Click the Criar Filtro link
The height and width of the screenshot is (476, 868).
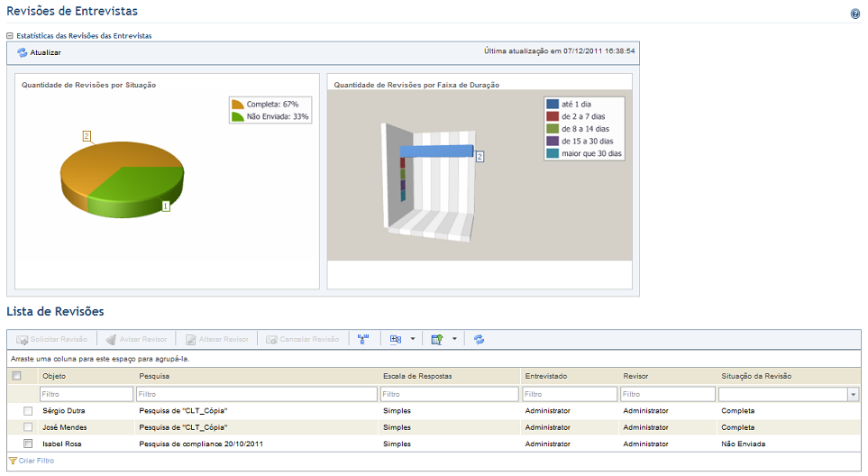(36, 461)
